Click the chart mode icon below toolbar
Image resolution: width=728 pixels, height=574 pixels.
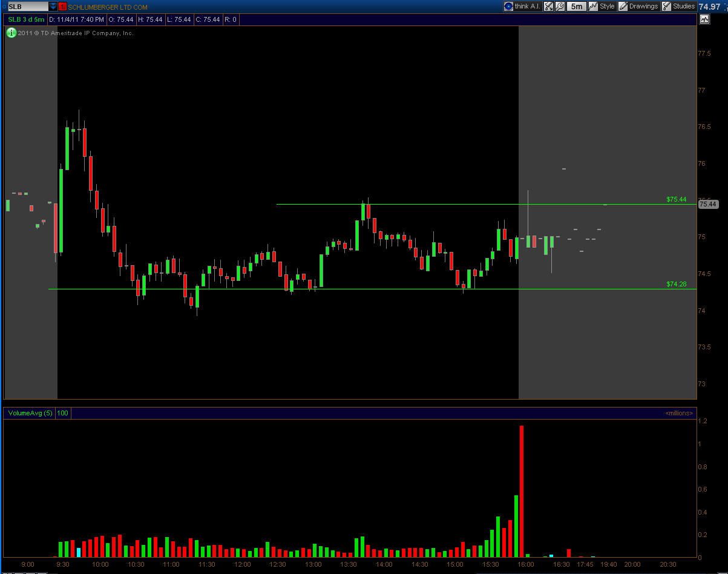[x=704, y=19]
